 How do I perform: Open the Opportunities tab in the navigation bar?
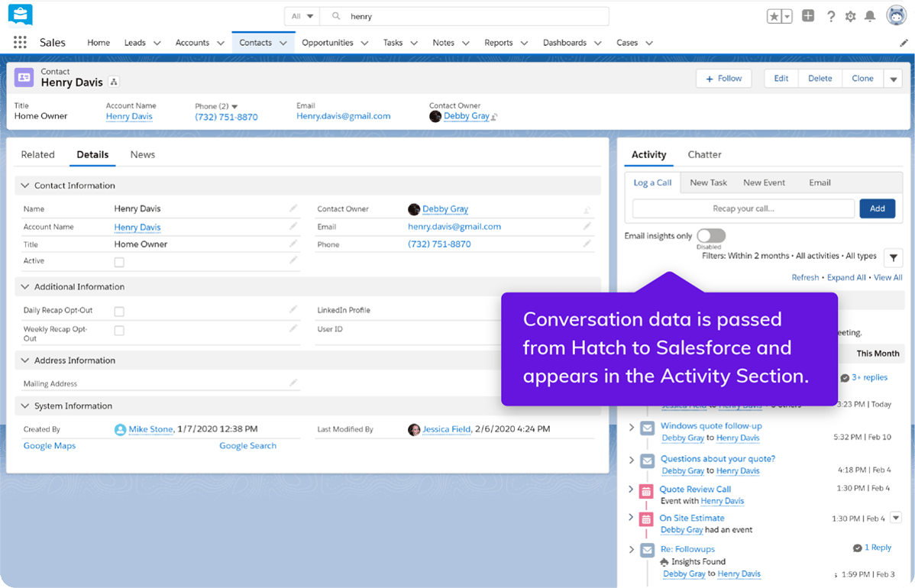pos(328,42)
